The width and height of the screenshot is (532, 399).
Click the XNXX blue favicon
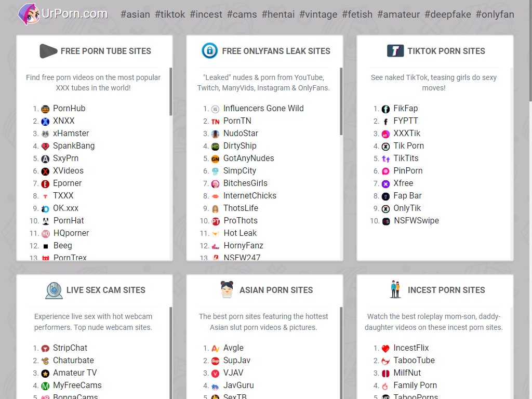45,122
